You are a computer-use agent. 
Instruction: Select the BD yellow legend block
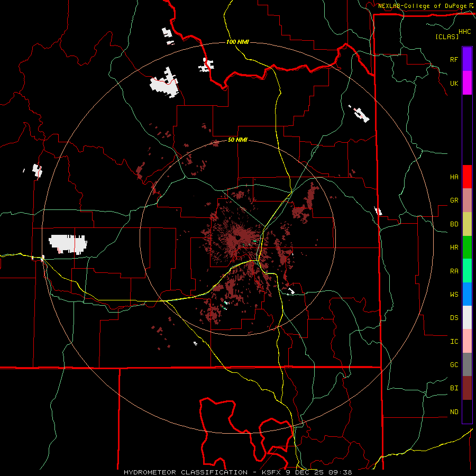point(467,224)
